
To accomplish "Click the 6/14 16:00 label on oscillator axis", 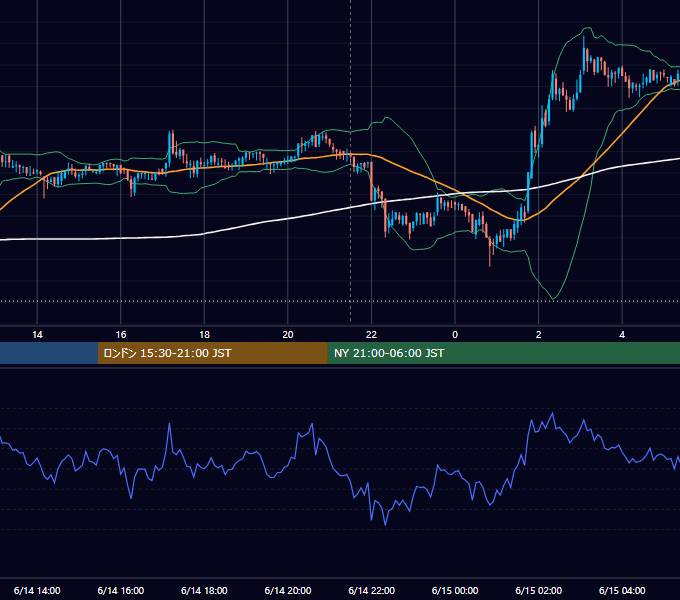I will [121, 590].
